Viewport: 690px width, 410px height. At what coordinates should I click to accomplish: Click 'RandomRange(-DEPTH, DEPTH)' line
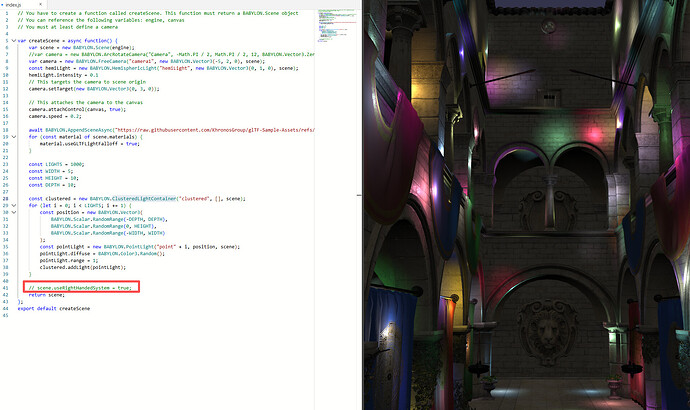coord(110,220)
